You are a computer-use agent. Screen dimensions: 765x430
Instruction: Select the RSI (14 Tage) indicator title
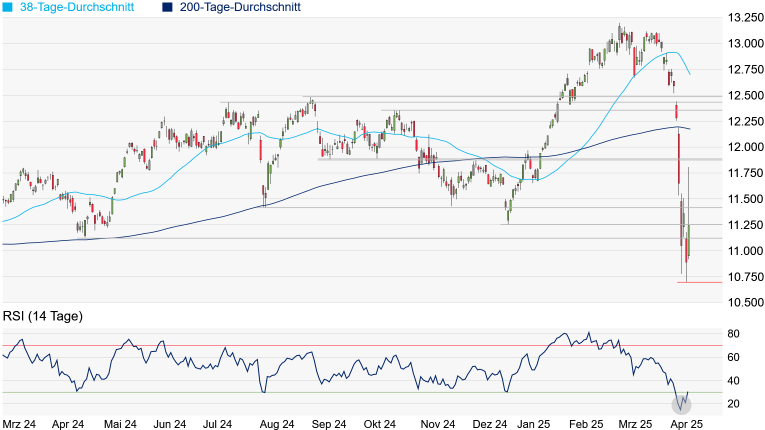pyautogui.click(x=43, y=317)
